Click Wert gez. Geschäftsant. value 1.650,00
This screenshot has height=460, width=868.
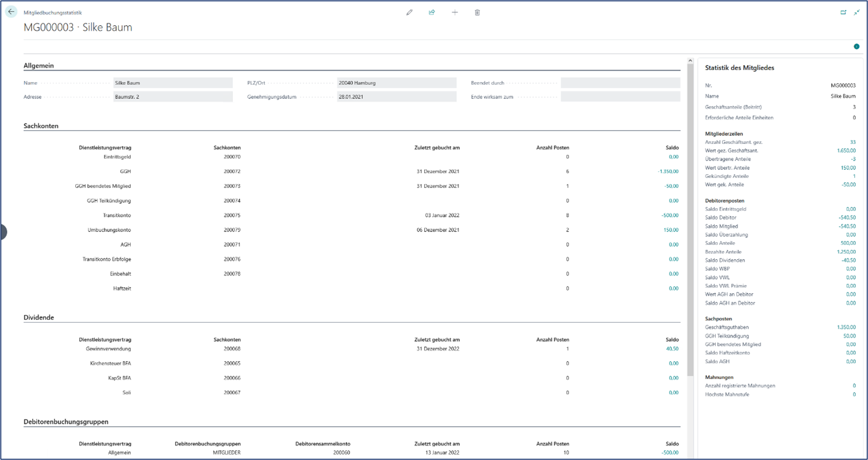(846, 151)
